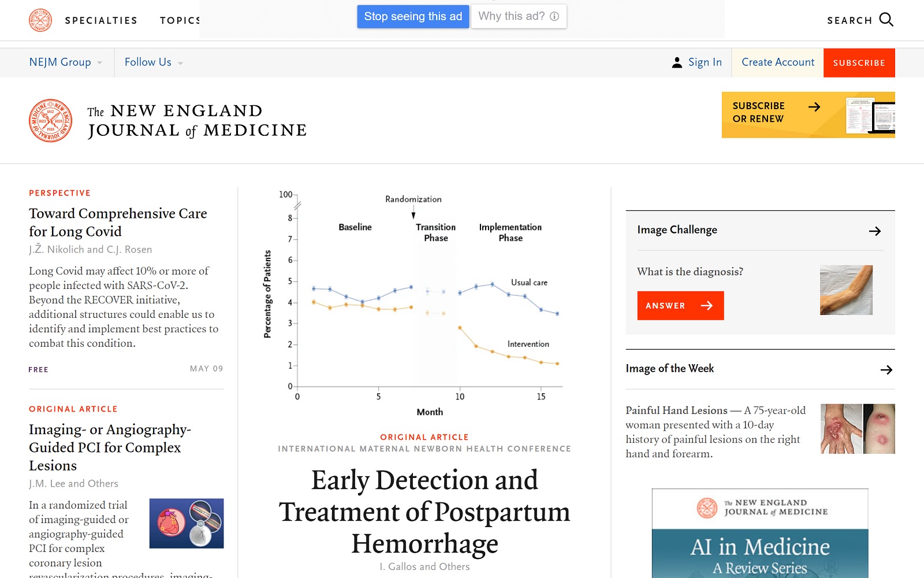The image size is (924, 578).
Task: Click the red SUBSCRIBE button
Action: [x=859, y=62]
